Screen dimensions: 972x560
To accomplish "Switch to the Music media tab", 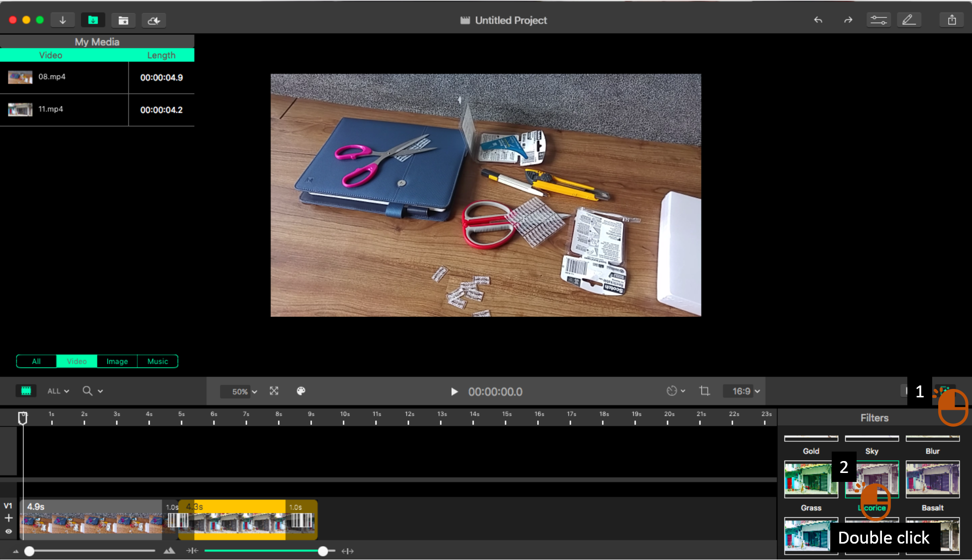I will click(158, 362).
